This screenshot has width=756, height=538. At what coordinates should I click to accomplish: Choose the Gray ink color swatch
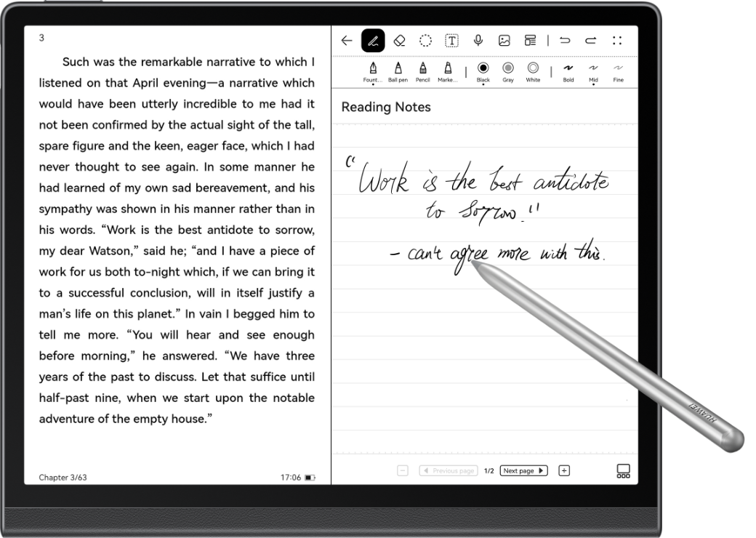[x=507, y=69]
